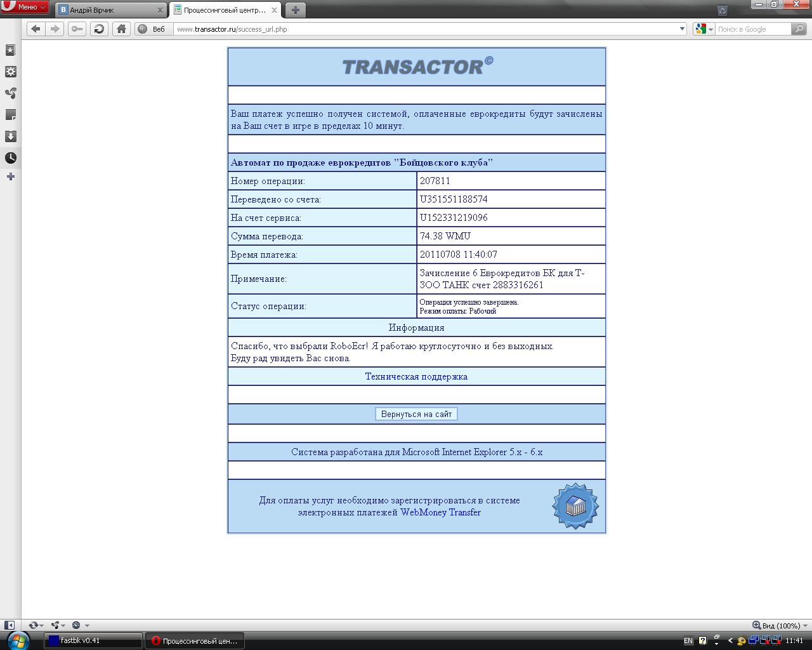
Task: Close the Андрій Вірчик tab
Action: (160, 10)
